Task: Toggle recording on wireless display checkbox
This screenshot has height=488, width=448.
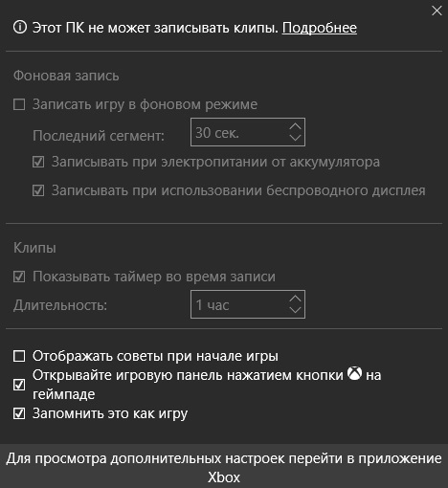Action: pyautogui.click(x=38, y=190)
